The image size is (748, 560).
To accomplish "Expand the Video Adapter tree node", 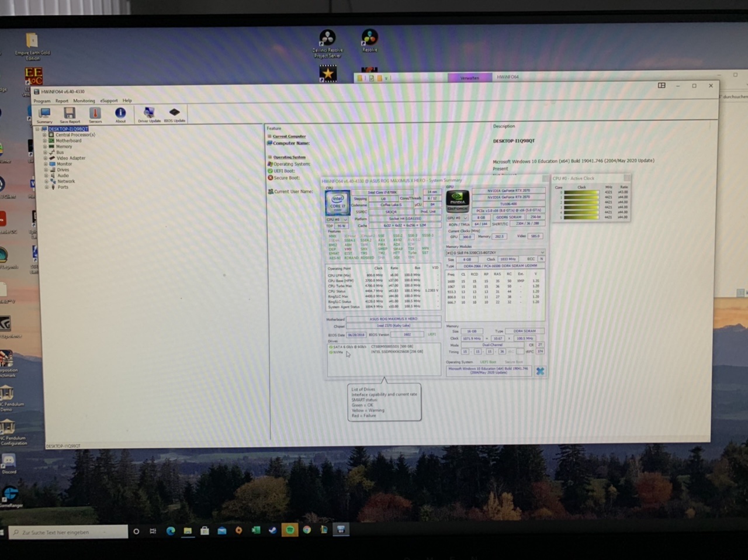I will 45,158.
